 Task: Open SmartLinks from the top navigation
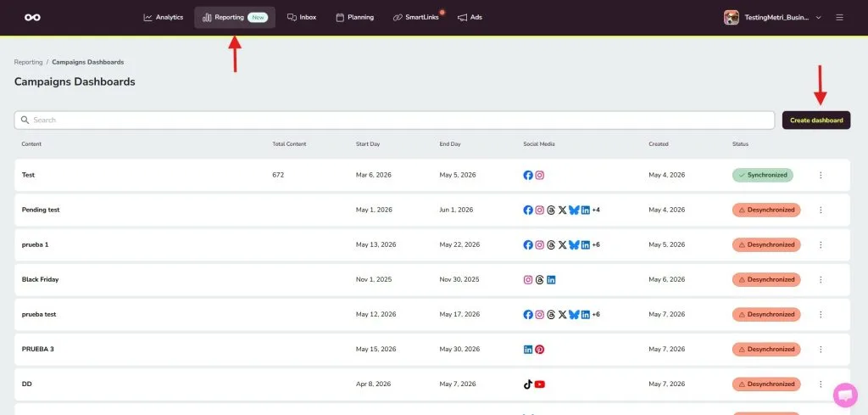(416, 17)
